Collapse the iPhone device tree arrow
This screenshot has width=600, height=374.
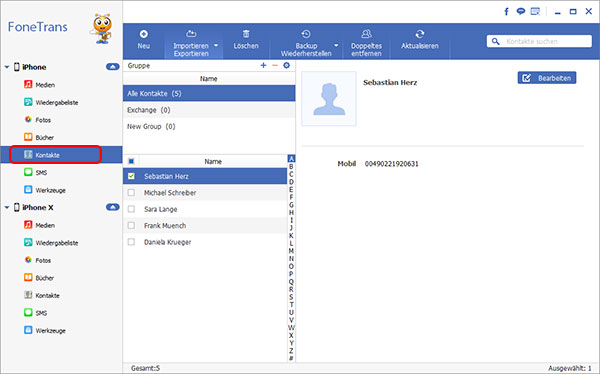(7, 67)
